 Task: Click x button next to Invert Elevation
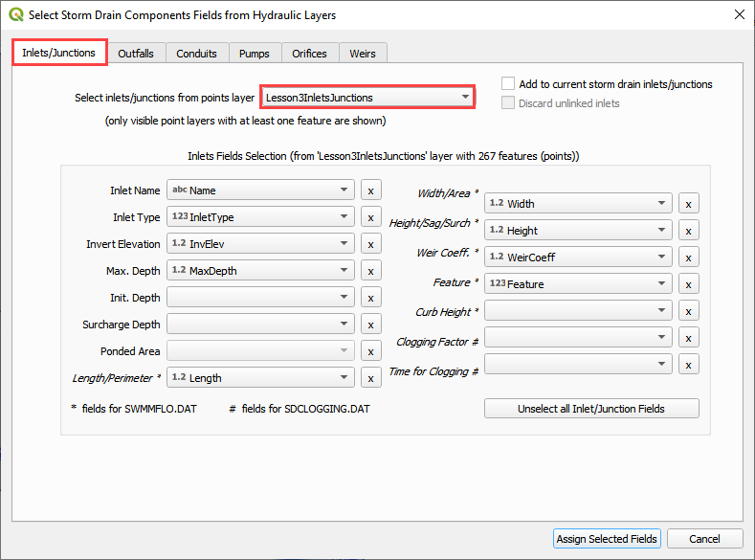[x=371, y=244]
